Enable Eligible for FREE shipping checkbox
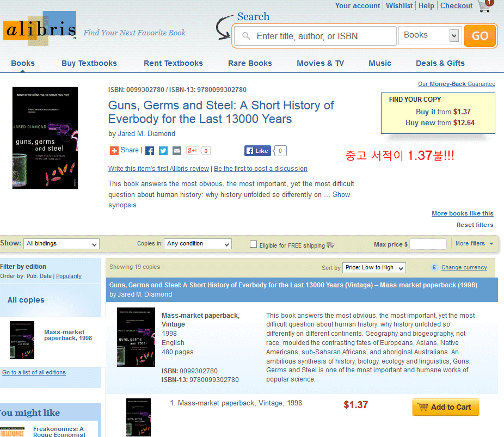 (x=253, y=244)
